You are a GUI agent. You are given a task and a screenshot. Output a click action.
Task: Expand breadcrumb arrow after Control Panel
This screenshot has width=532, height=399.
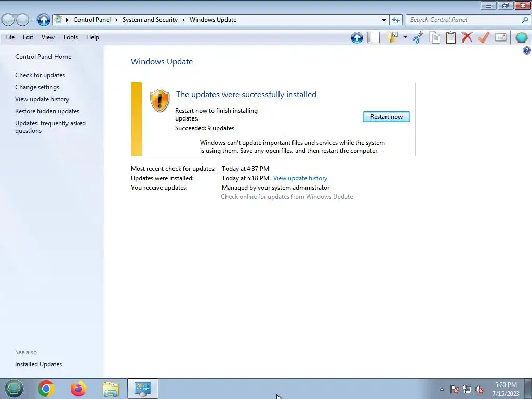[x=116, y=20]
